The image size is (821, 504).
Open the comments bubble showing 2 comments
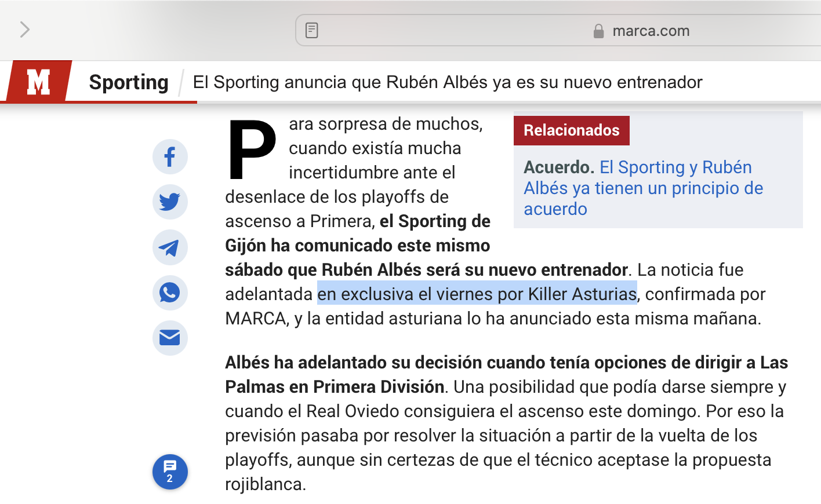click(170, 472)
